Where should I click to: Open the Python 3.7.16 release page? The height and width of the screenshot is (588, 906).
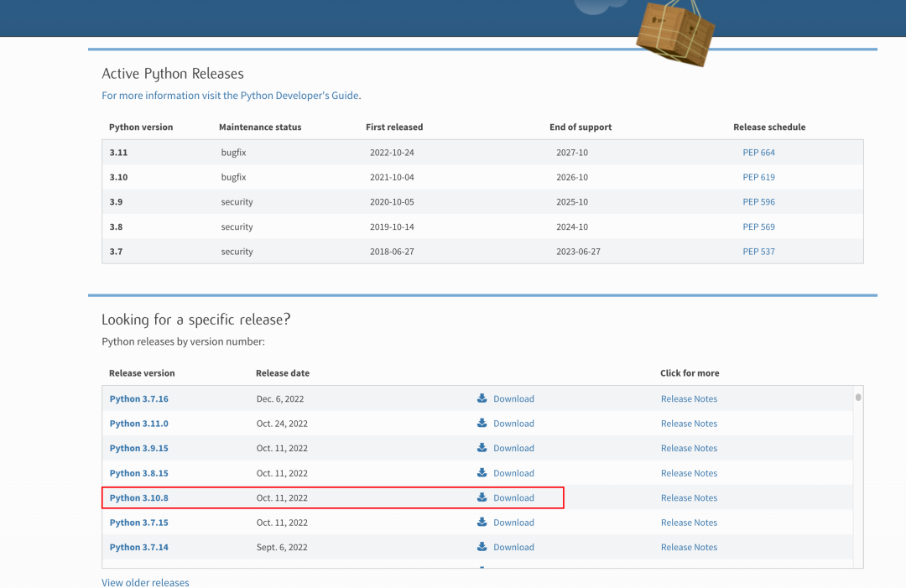coord(138,398)
